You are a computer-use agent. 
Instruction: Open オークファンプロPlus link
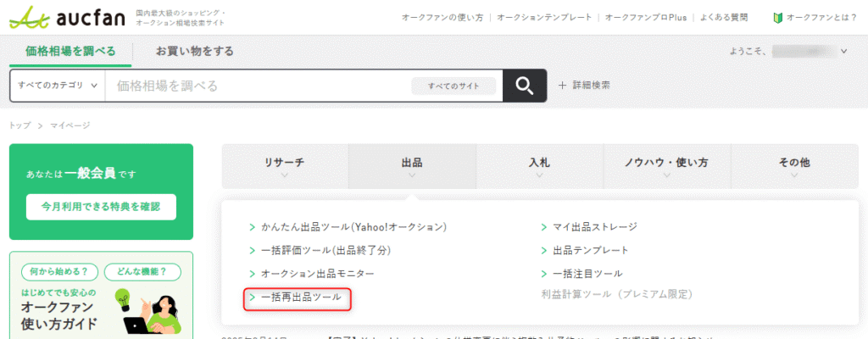pos(645,18)
